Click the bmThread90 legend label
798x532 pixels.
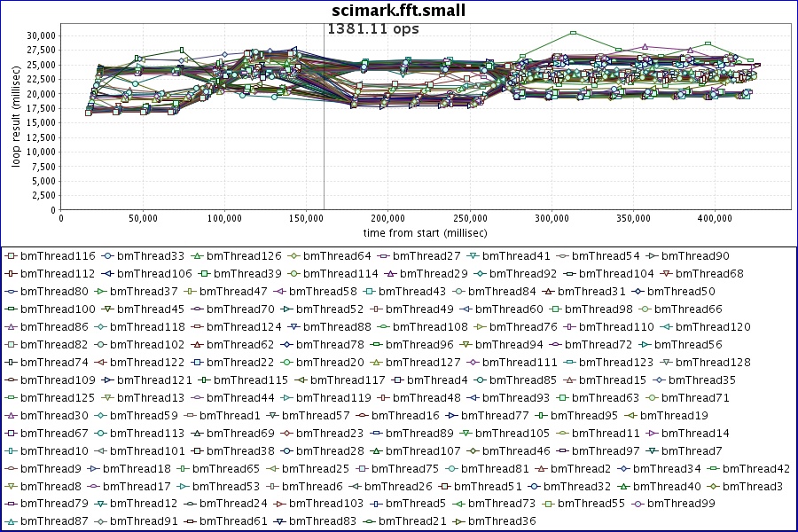(695, 256)
